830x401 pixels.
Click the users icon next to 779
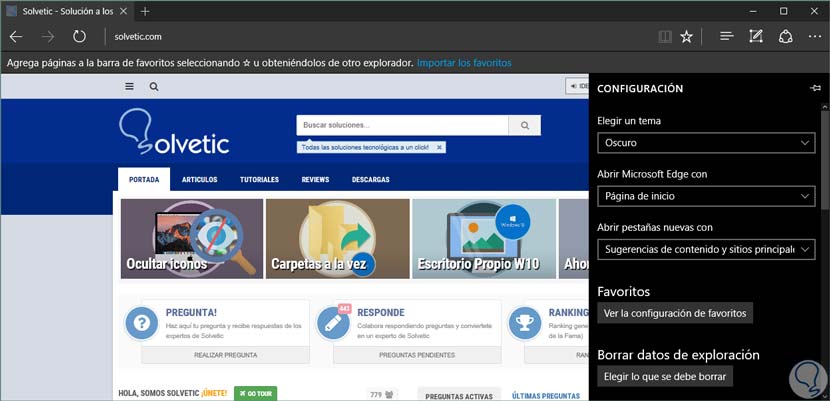tap(390, 394)
